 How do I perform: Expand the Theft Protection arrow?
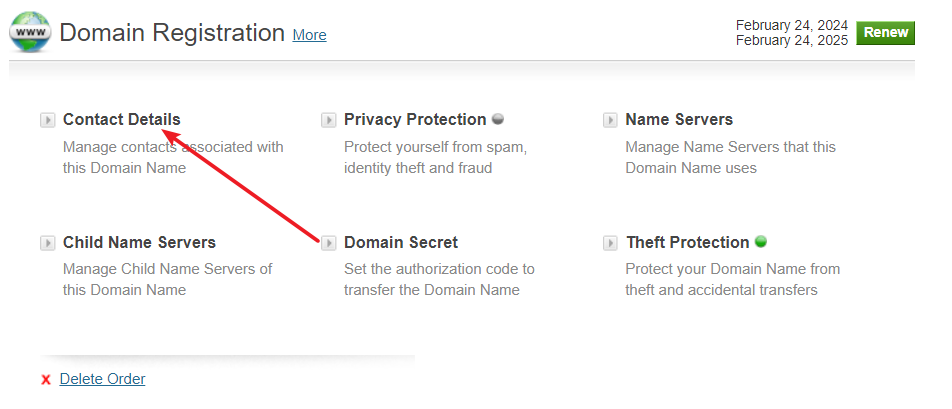point(610,243)
